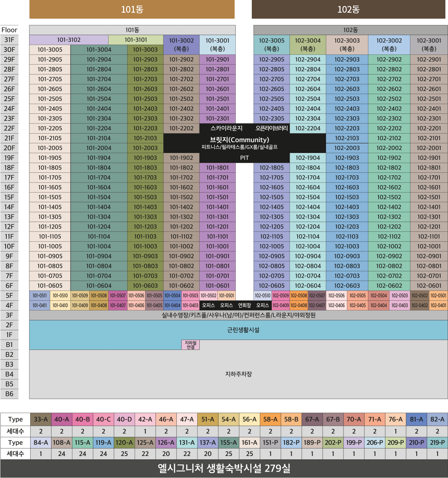Click unit 102-2905
The width and height of the screenshot is (448, 478).
[x=272, y=59]
